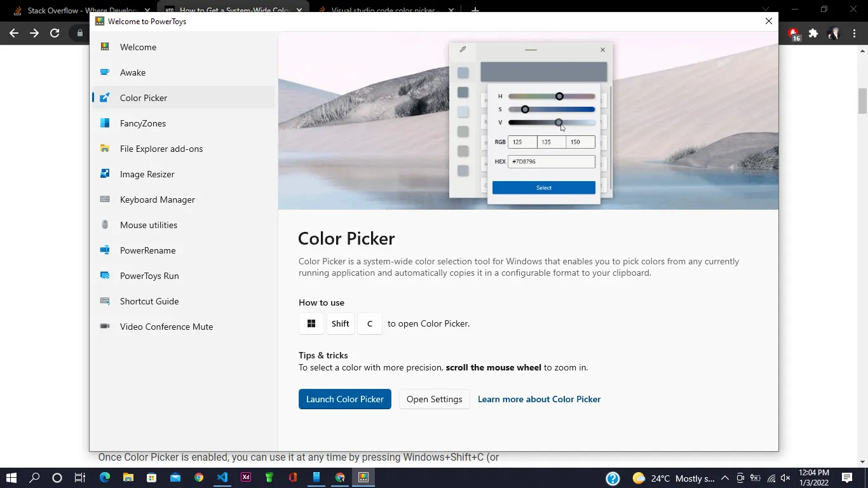Click the browser profile avatar
Image resolution: width=868 pixels, height=488 pixels.
coord(834,34)
